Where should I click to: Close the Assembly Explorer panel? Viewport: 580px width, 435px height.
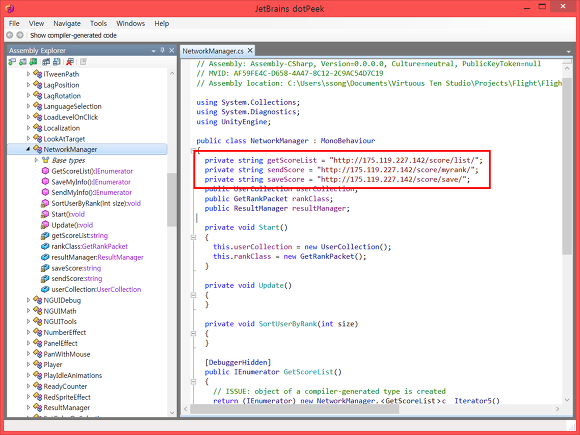(x=172, y=50)
